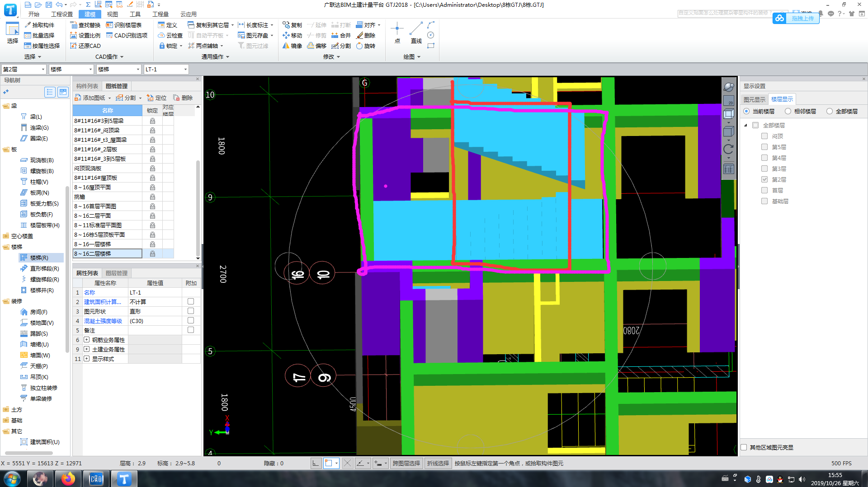This screenshot has width=868, height=487.
Task: Run 识别楼层表 floor table recognition
Action: tap(124, 25)
